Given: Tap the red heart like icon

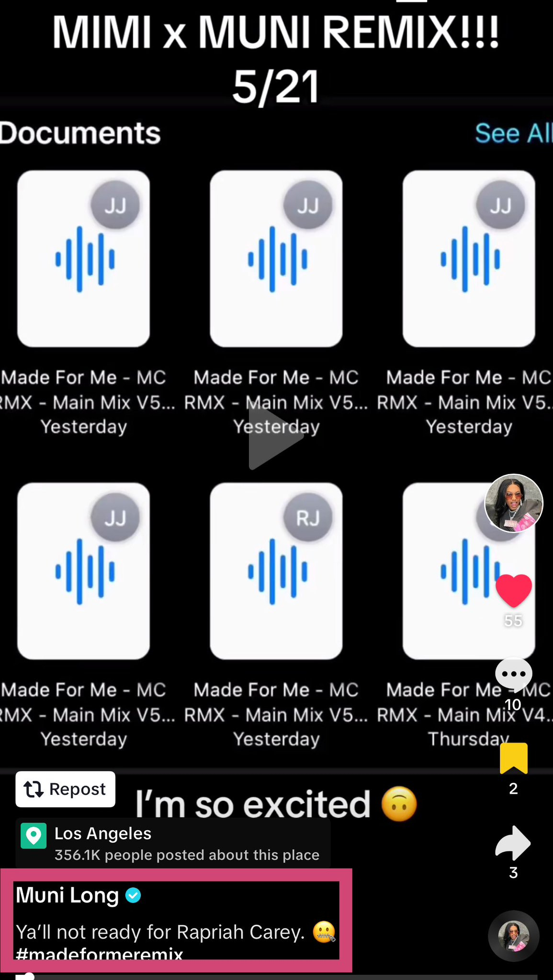Looking at the screenshot, I should [513, 590].
